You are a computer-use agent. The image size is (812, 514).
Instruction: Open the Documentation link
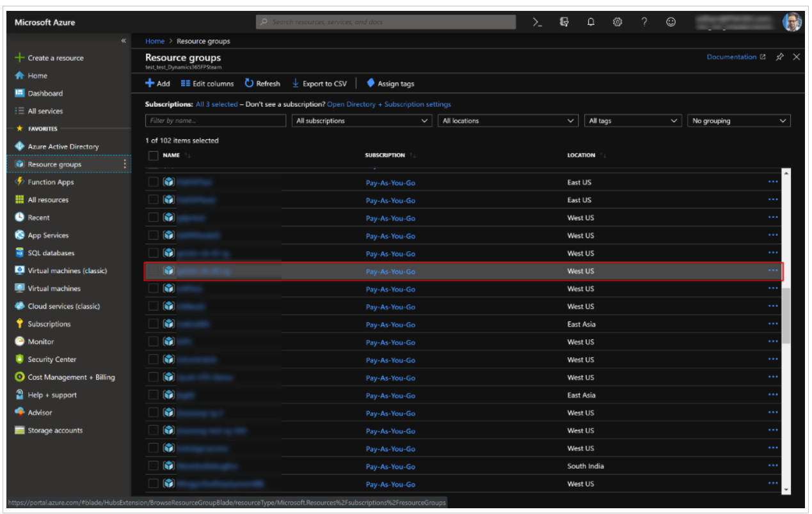(x=736, y=57)
